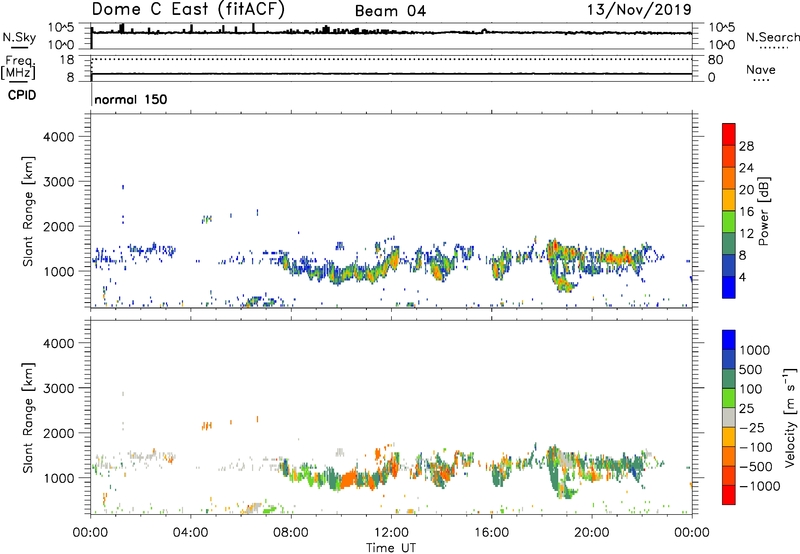Select the '04:00' time axis label
Image resolution: width=800 pixels, height=554 pixels.
[x=190, y=533]
